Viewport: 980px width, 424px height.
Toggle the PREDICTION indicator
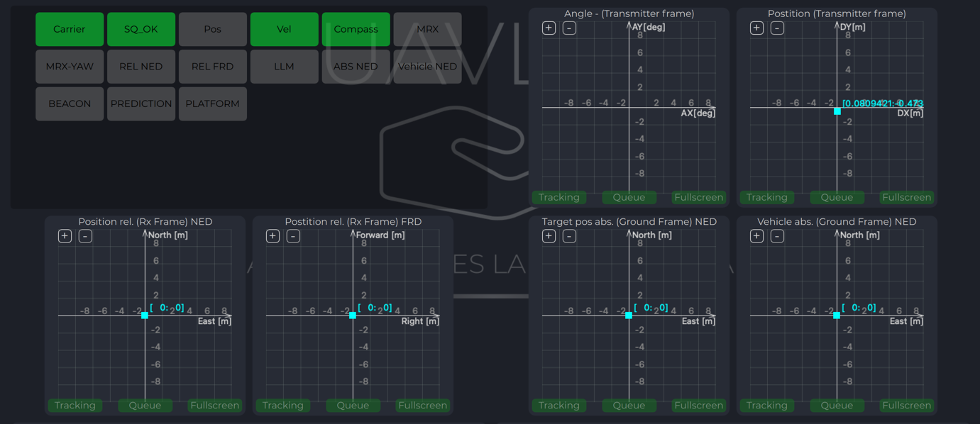[x=141, y=104]
